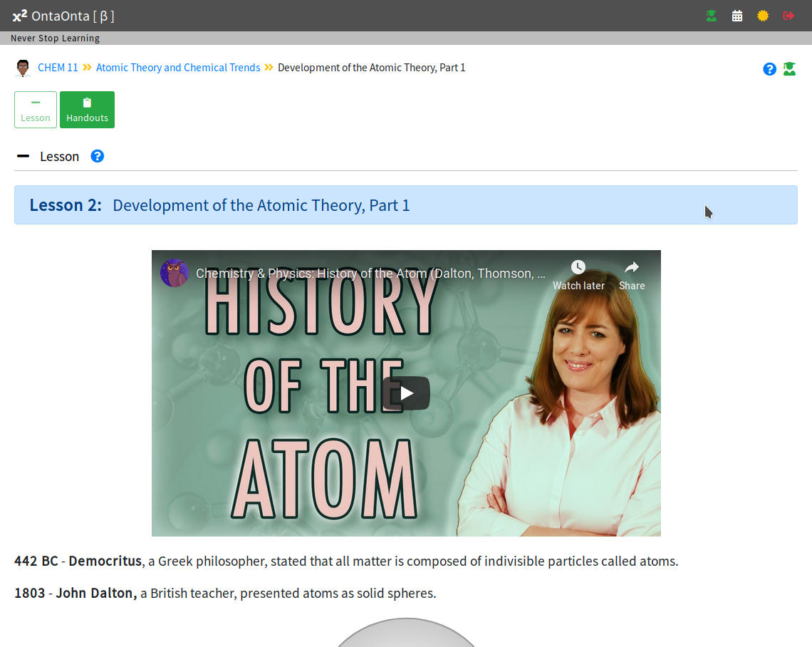This screenshot has width=812, height=647.
Task: Click the 'Never Stop Learning' tagline
Action: pos(56,38)
